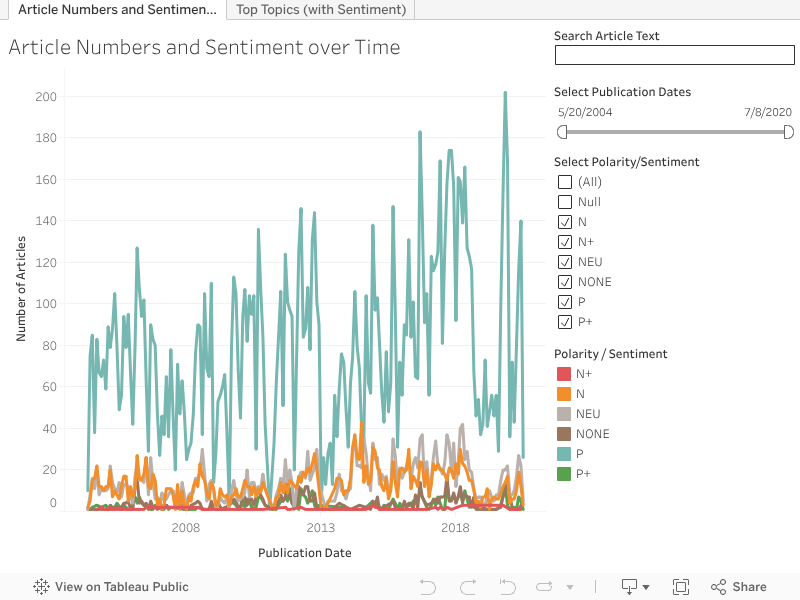Click the right publication date slider handle
Image resolution: width=800 pixels, height=600 pixels.
[x=788, y=132]
